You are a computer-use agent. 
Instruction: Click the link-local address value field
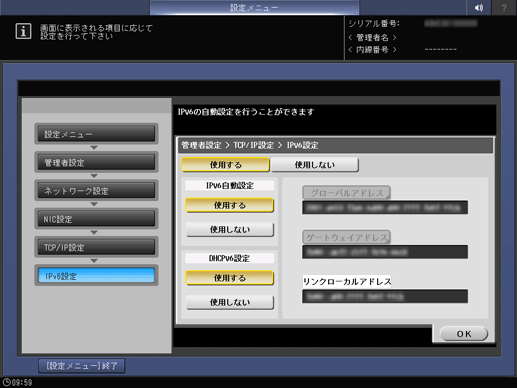[385, 296]
